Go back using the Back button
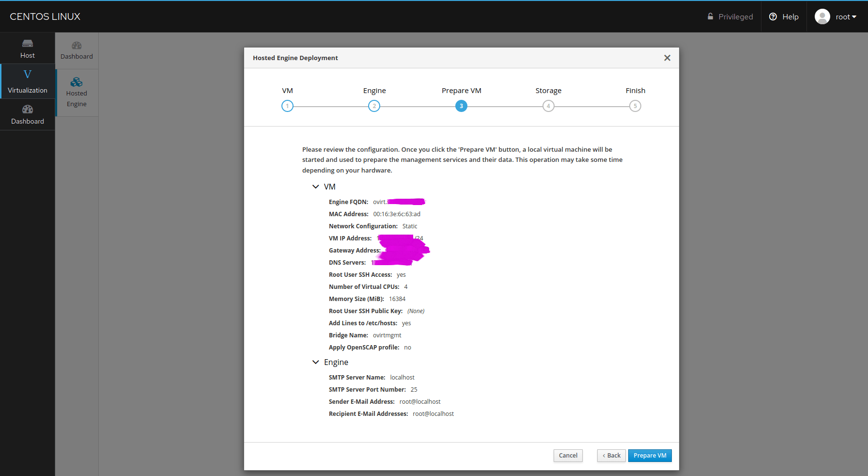The width and height of the screenshot is (868, 476). (611, 456)
